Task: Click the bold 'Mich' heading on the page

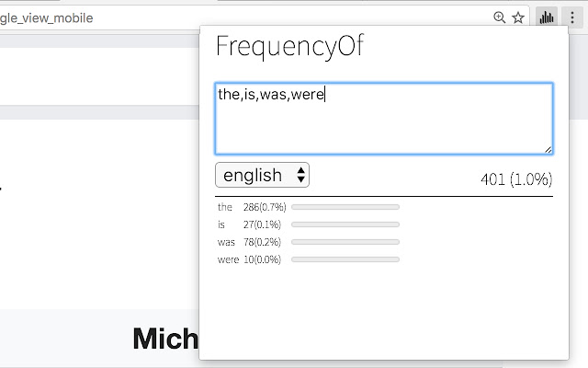Action: pyautogui.click(x=165, y=339)
